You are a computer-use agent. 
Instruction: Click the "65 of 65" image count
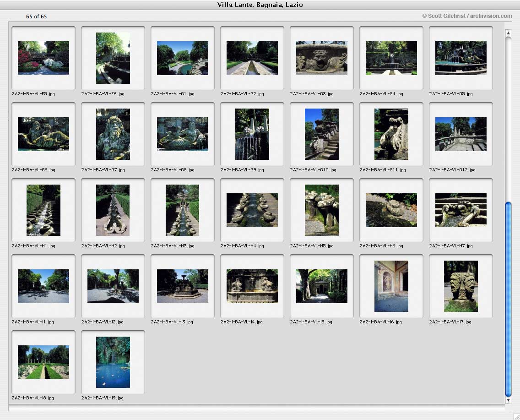coord(37,16)
